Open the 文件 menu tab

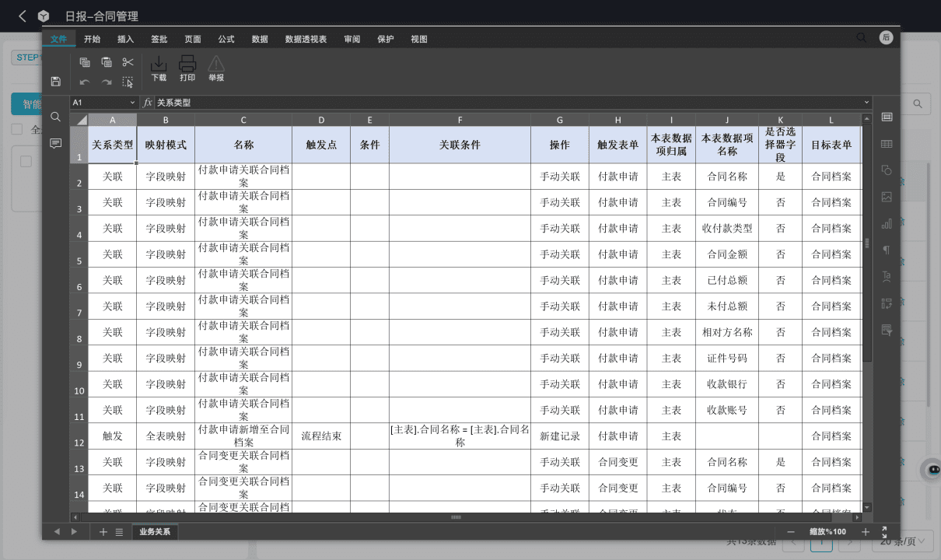[x=59, y=39]
